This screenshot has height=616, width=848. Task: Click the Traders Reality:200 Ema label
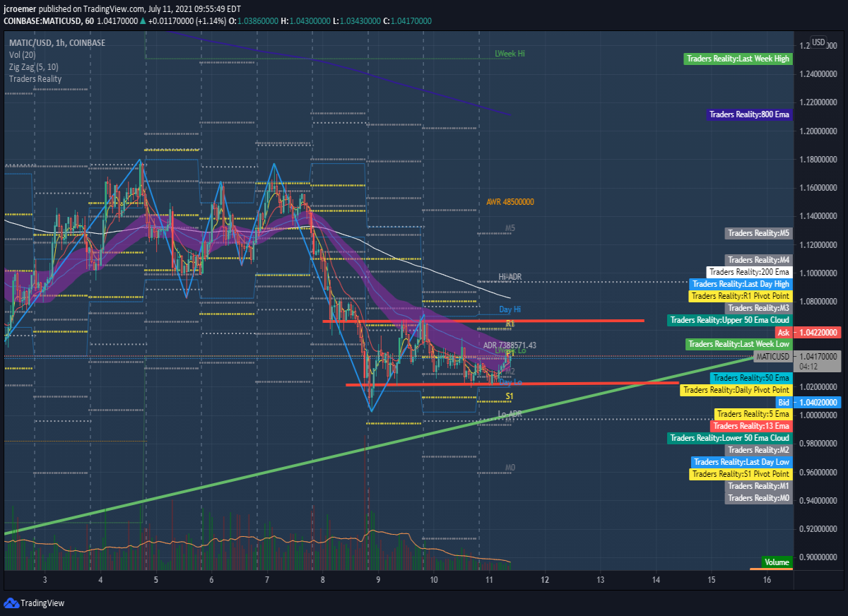(x=750, y=272)
